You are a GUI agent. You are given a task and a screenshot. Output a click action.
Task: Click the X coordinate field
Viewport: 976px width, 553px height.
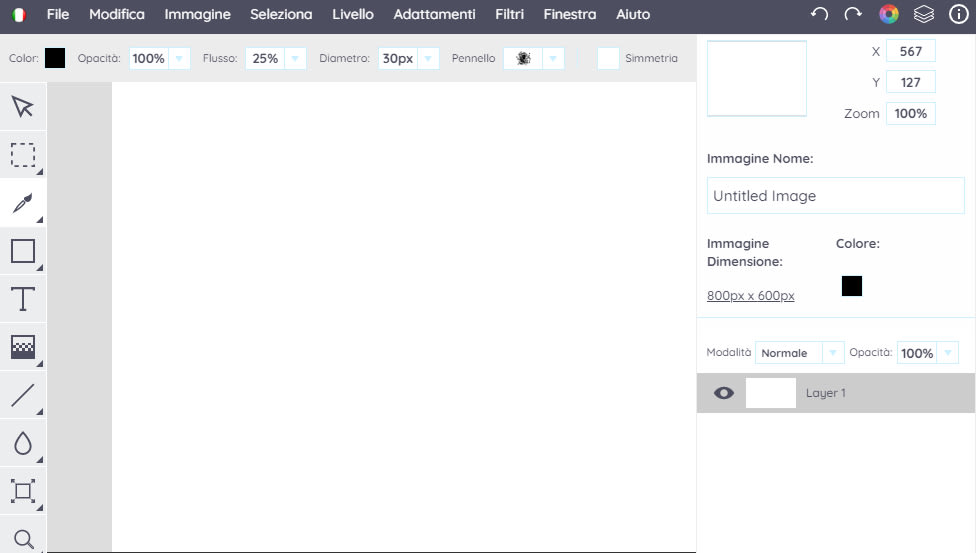pyautogui.click(x=911, y=51)
